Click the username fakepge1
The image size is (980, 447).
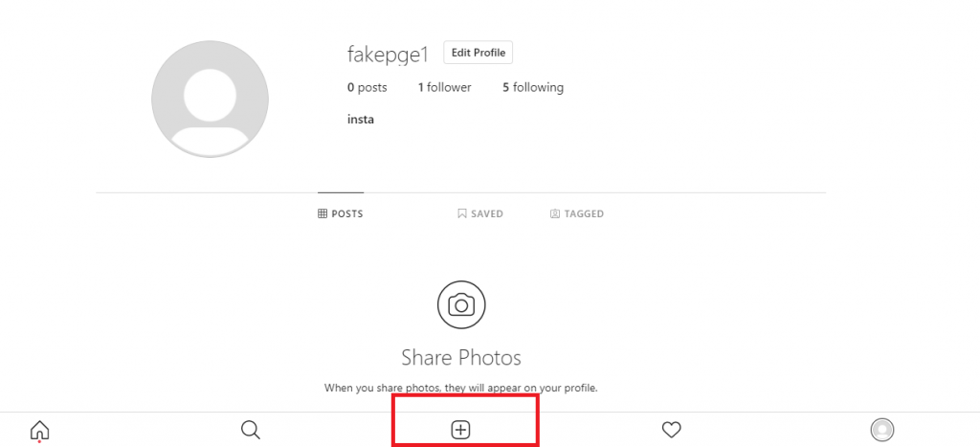click(387, 54)
